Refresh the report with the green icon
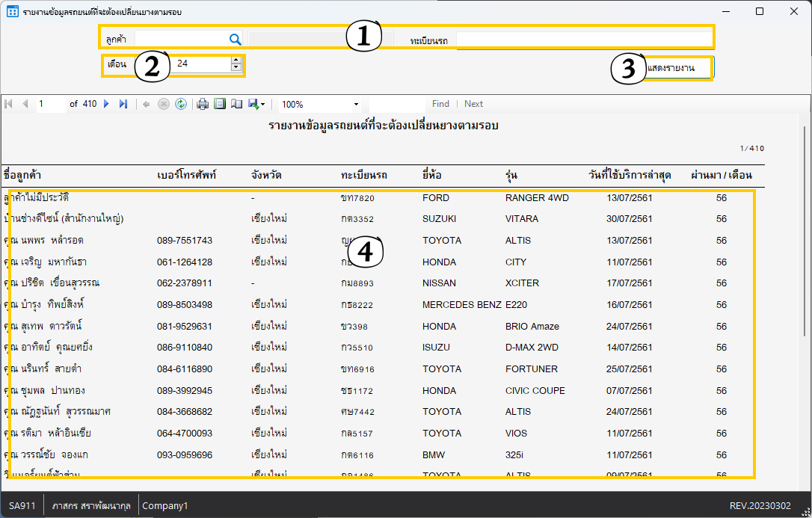The image size is (812, 518). (x=181, y=104)
